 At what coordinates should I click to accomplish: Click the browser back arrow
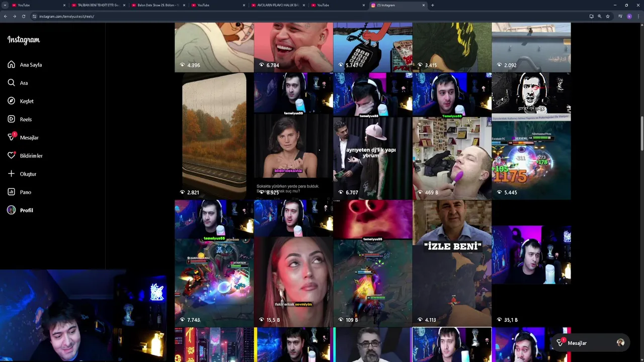(x=5, y=16)
